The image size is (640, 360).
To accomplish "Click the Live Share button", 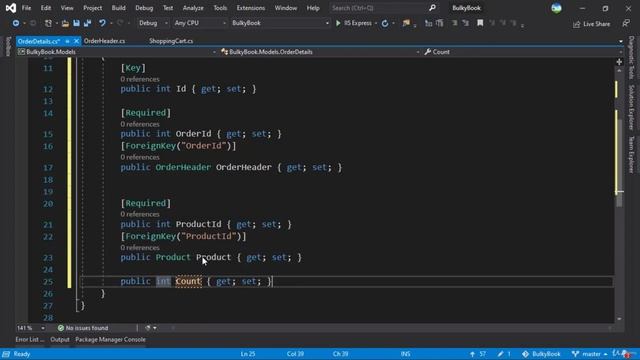I will coord(591,24).
